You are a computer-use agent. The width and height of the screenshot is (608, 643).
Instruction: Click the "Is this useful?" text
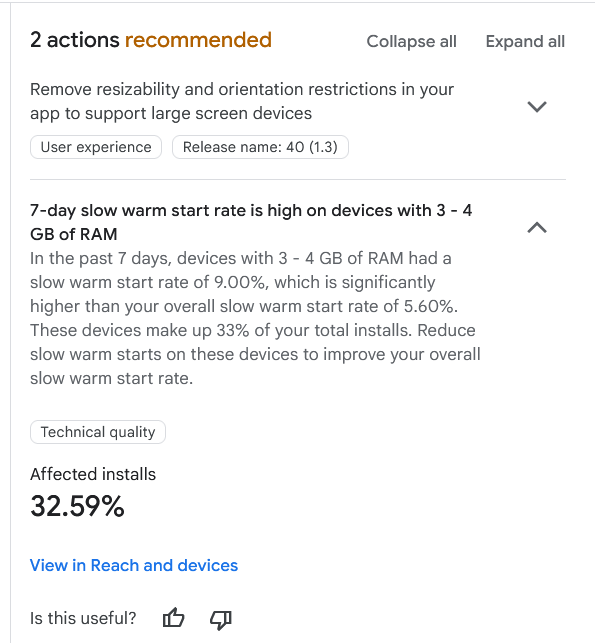[83, 618]
